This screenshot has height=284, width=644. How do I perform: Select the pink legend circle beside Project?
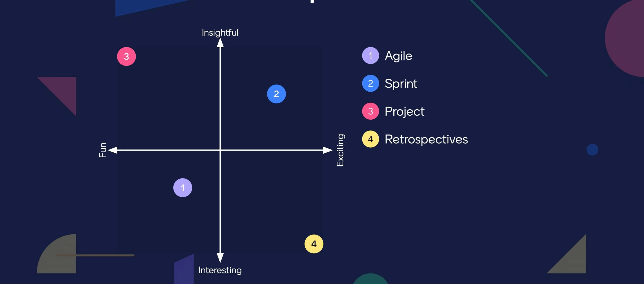click(370, 111)
